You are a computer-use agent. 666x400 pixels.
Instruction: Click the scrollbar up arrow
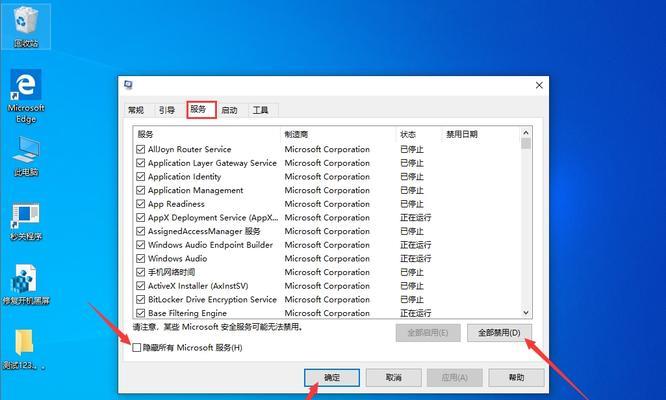[526, 132]
